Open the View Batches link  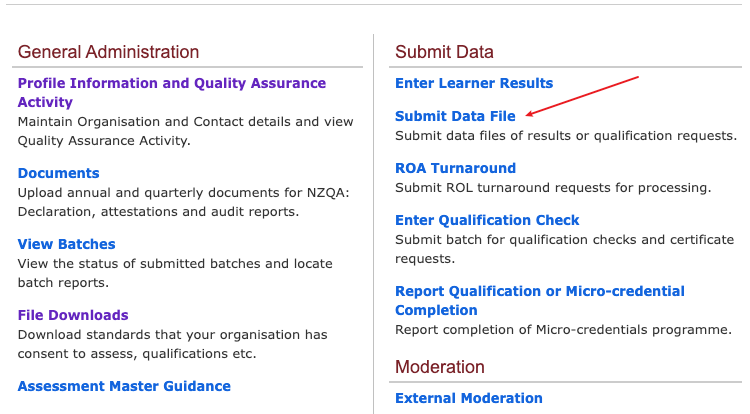66,244
